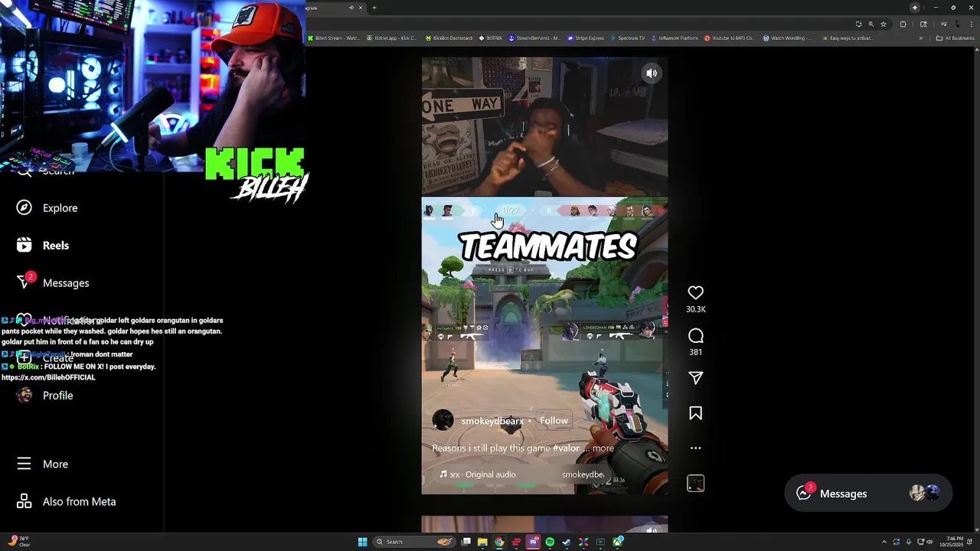The width and height of the screenshot is (980, 551).
Task: Open Spotify from taskbar
Action: (x=550, y=542)
